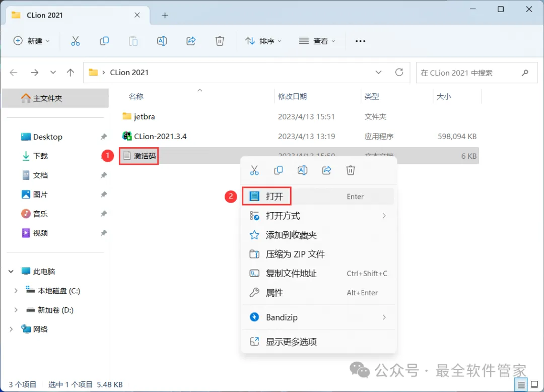The width and height of the screenshot is (544, 392).
Task: Click 显示更多选项
Action: click(318, 342)
